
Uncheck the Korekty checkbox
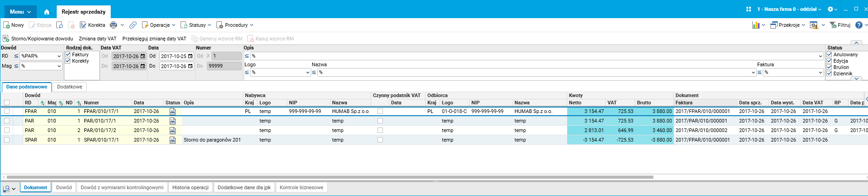pyautogui.click(x=68, y=61)
